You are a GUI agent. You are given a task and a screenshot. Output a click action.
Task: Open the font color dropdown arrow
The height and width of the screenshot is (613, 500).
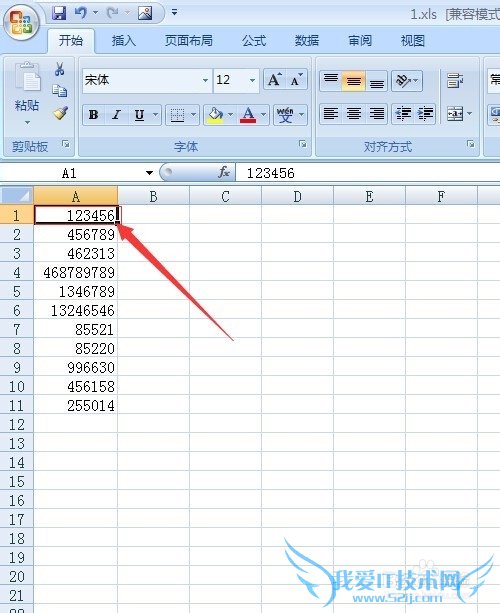[x=263, y=115]
